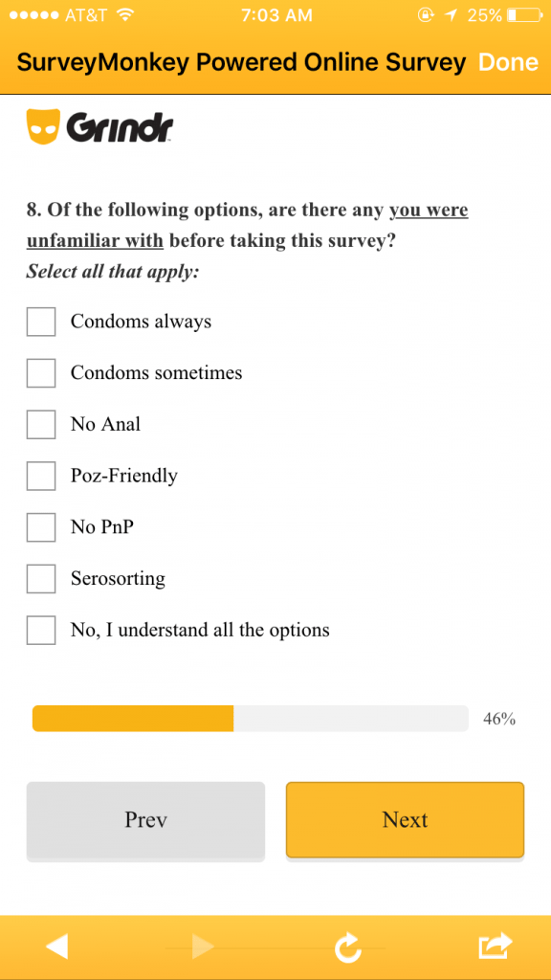Tap the browser back arrow icon
This screenshot has height=980, width=551.
pyautogui.click(x=56, y=947)
